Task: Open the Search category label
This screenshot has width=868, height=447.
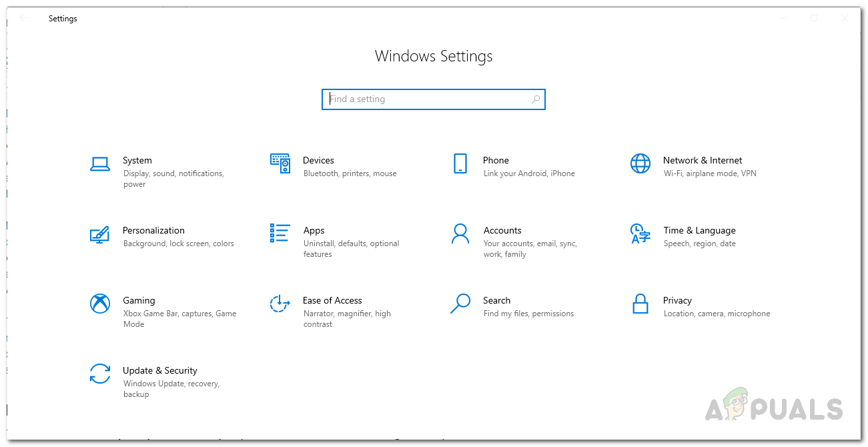Action: pyautogui.click(x=496, y=300)
